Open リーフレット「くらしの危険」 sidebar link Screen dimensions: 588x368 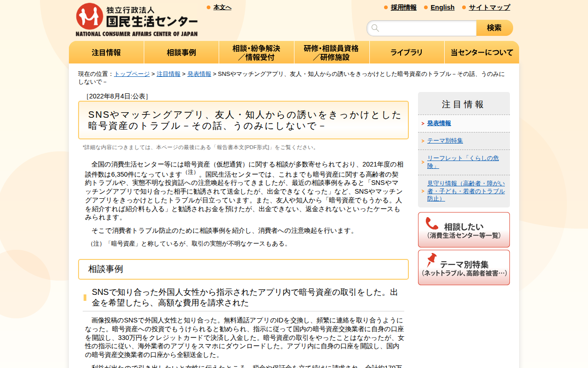(463, 162)
